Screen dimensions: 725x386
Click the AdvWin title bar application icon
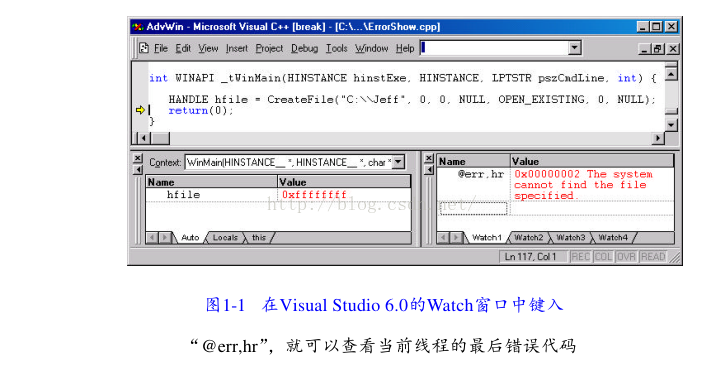(x=138, y=27)
